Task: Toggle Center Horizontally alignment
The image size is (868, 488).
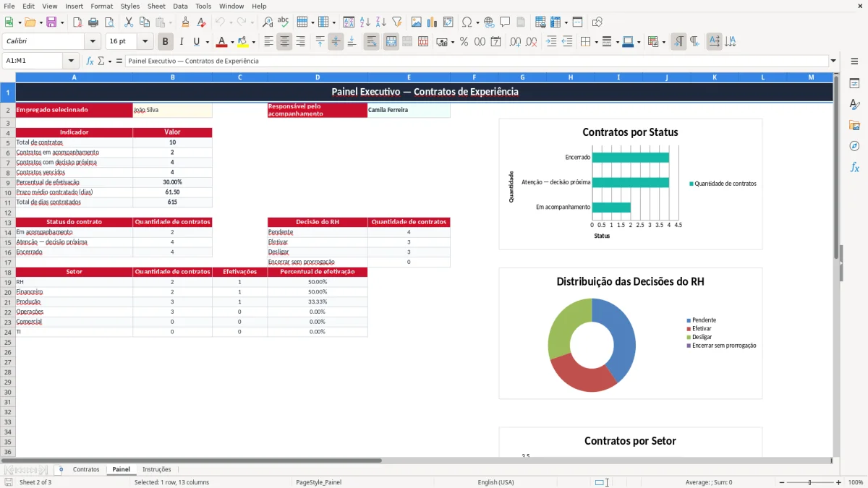Action: pos(285,42)
